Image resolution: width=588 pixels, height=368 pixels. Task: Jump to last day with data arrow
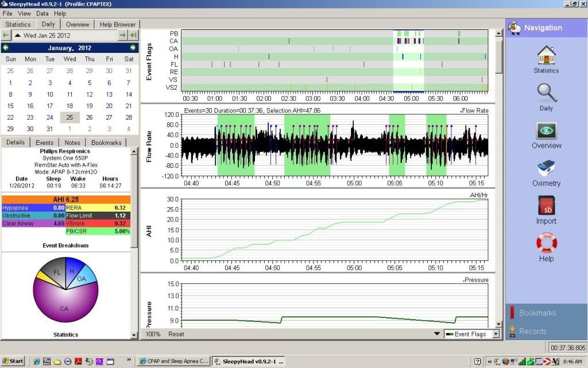pos(133,36)
